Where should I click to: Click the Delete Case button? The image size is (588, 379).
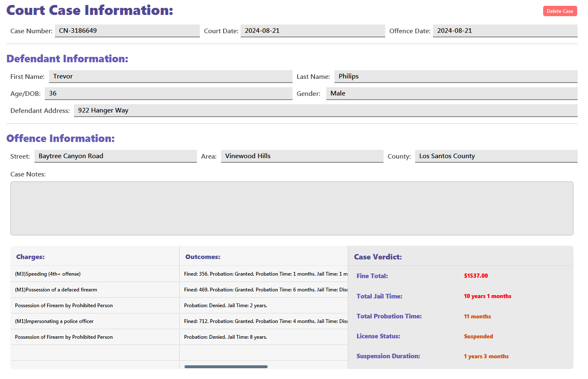pos(559,11)
